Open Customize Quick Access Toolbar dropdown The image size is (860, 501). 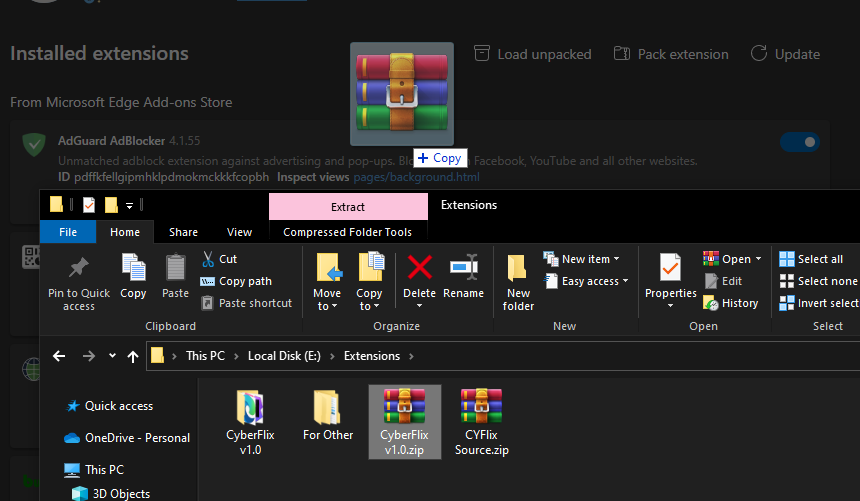[x=129, y=206]
